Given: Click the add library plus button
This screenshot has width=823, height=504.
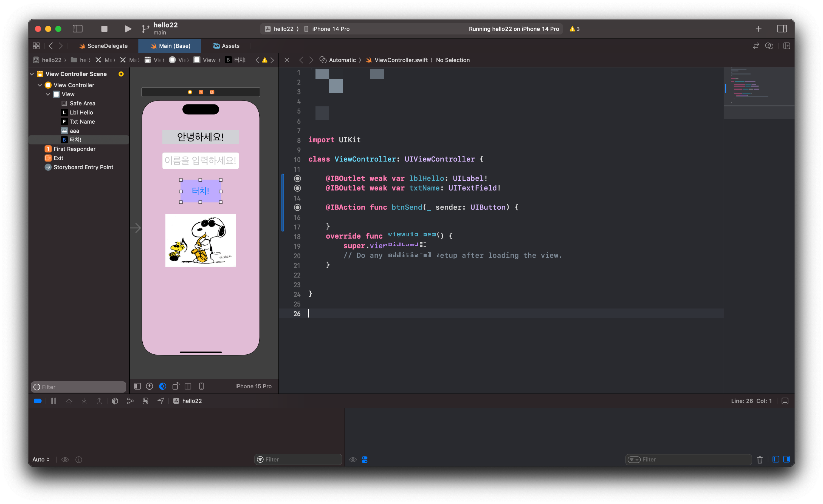Looking at the screenshot, I should [758, 29].
